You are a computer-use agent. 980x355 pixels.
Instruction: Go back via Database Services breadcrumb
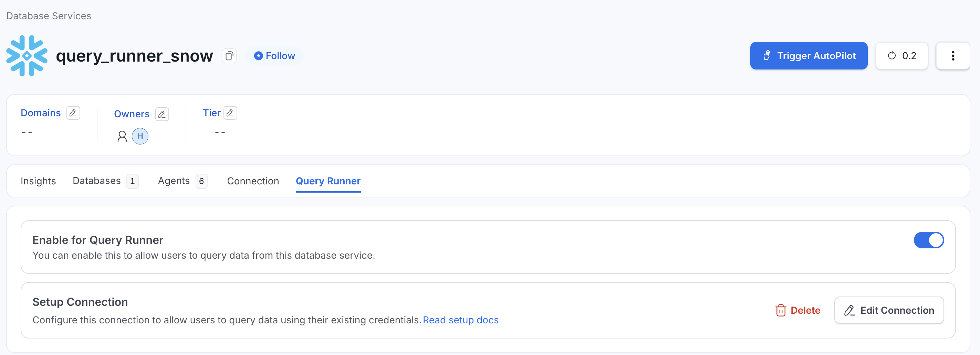[x=48, y=15]
